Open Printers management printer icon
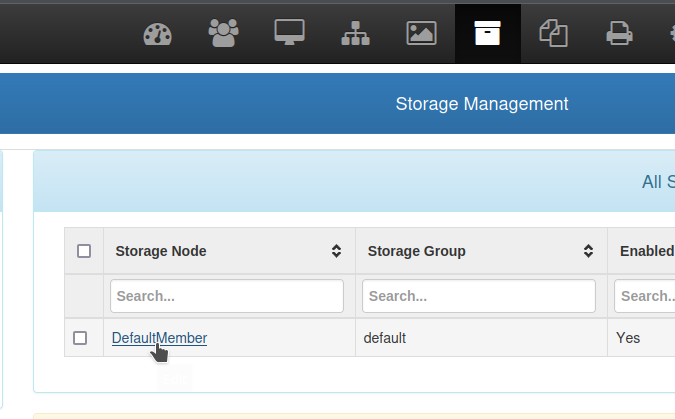The width and height of the screenshot is (675, 419). (x=619, y=33)
